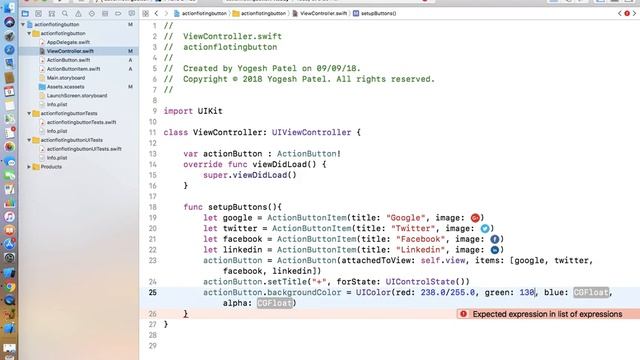Open the Test navigator

click(92, 13)
